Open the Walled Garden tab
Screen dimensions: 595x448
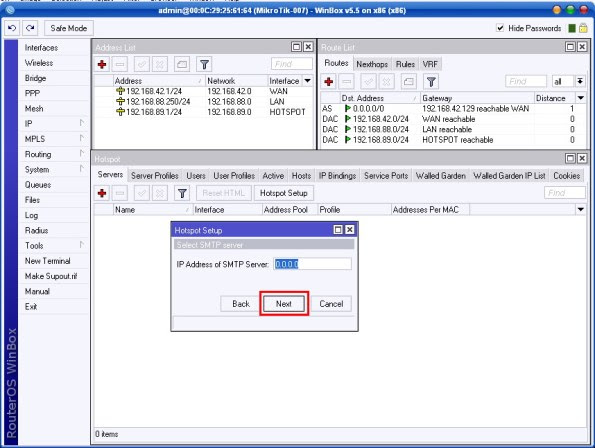pos(440,176)
